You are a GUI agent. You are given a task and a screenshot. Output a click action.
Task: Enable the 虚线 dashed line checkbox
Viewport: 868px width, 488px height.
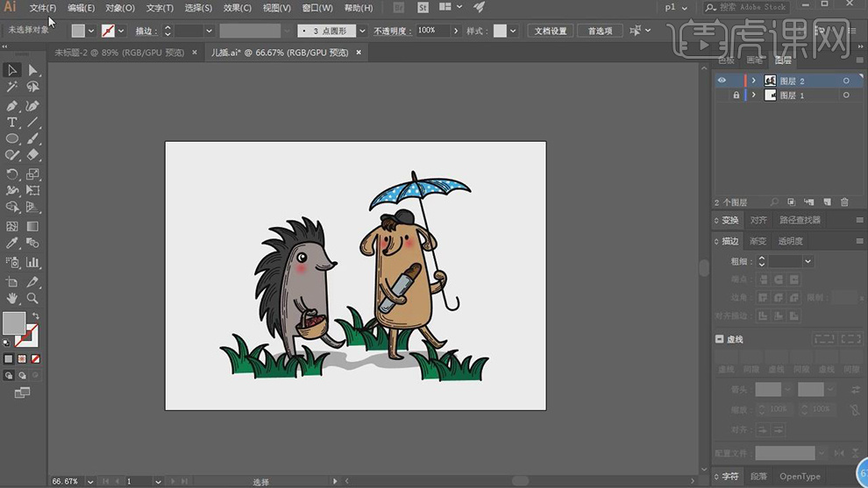[x=720, y=339]
